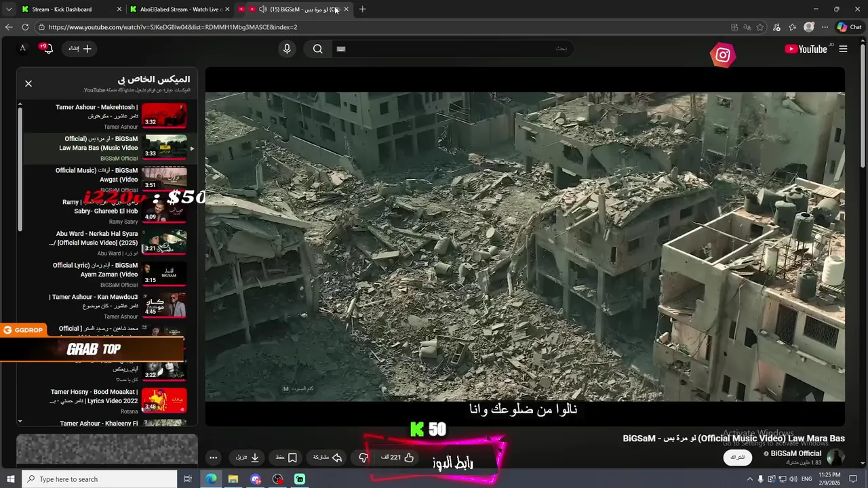The image size is (868, 488).
Task: Click the share arrow button
Action: (x=328, y=457)
